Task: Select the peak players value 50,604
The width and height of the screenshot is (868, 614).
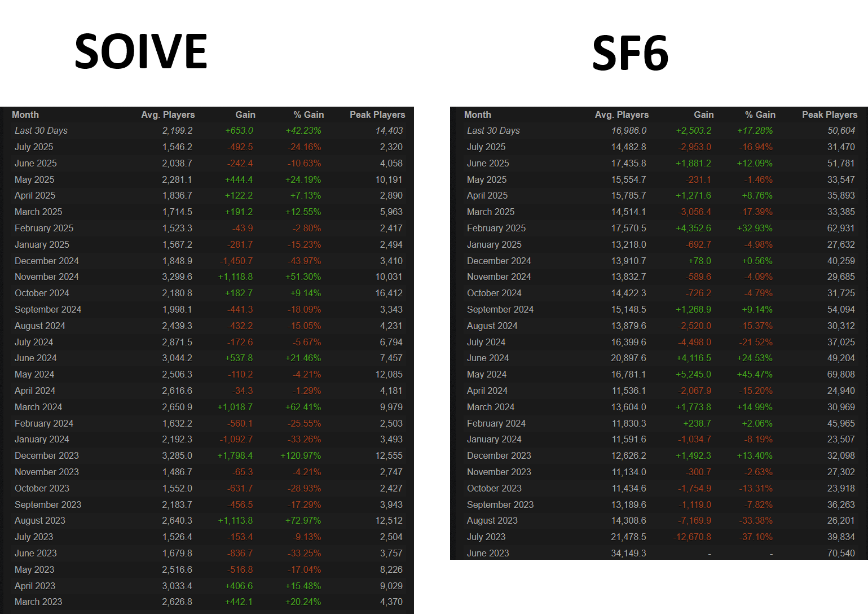Action: click(x=841, y=130)
